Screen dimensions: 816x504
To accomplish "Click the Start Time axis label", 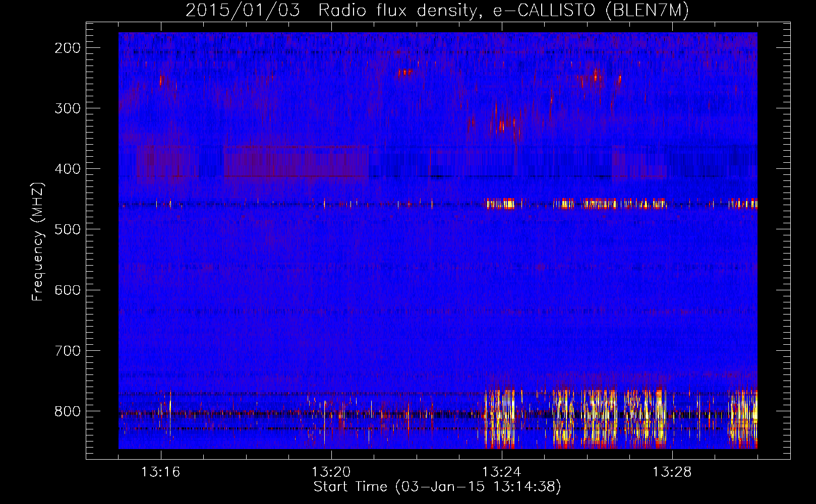I will pyautogui.click(x=437, y=486).
